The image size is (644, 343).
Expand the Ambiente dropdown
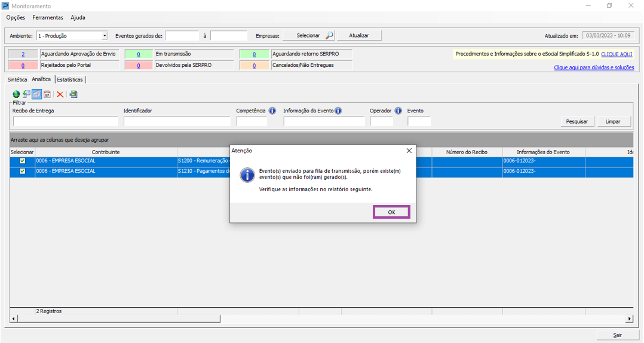(x=105, y=36)
